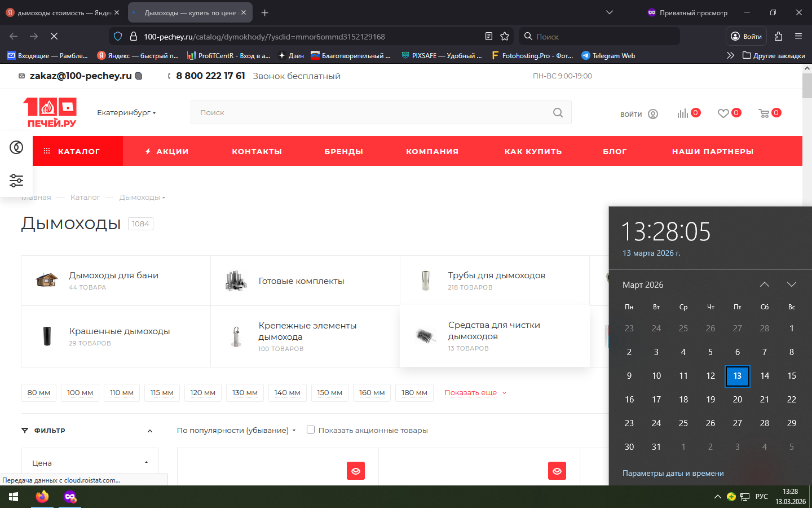Open the КОНТАКТЫ menu item
Screen dimensions: 812x508
(257, 151)
